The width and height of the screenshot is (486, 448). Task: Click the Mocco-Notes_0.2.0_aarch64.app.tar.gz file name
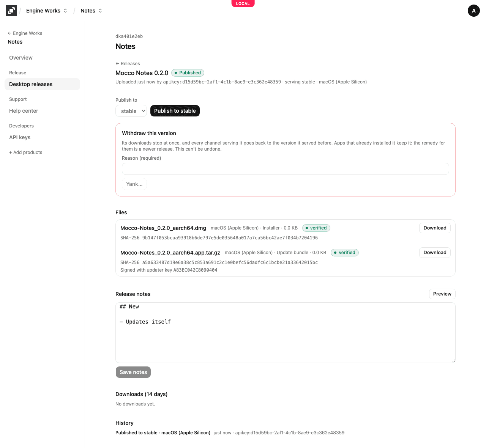170,253
